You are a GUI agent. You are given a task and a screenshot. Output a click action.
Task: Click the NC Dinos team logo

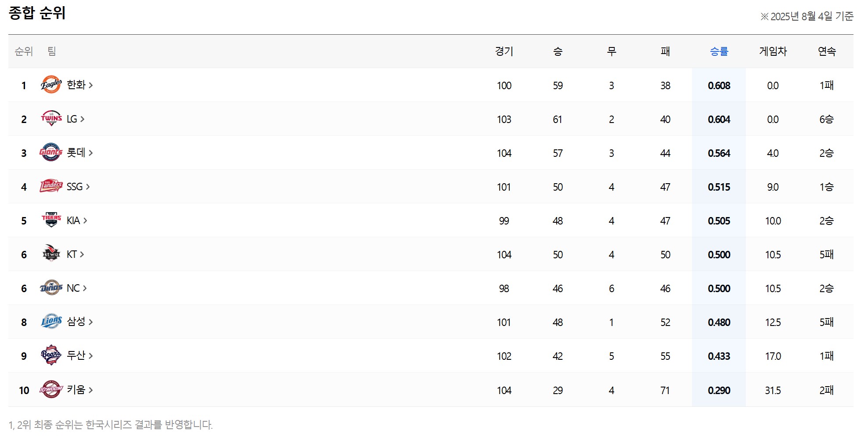51,288
